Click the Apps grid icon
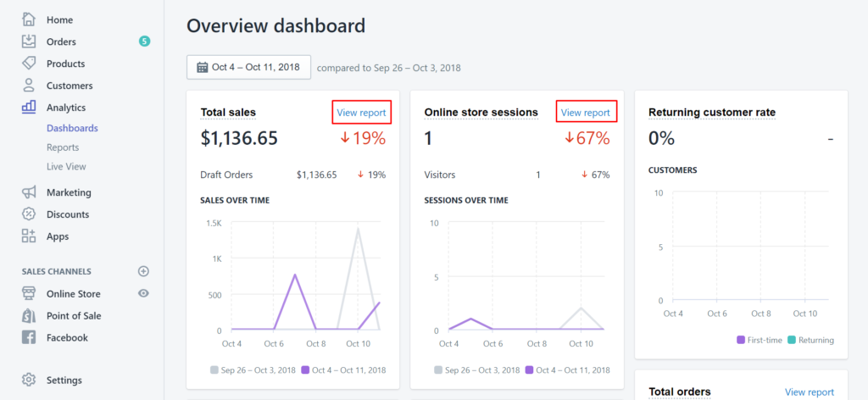Screen dimensions: 868x400 pos(29,236)
